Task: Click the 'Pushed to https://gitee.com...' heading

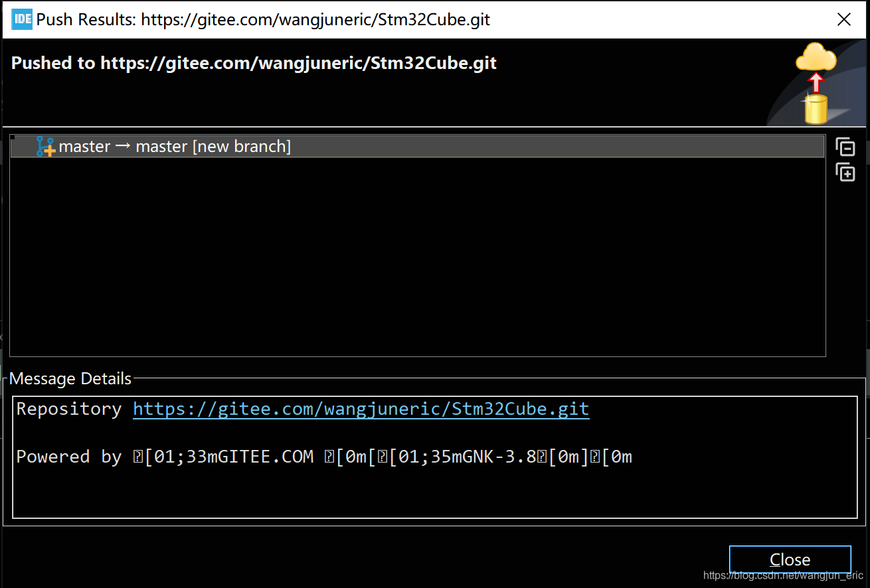Action: click(254, 63)
